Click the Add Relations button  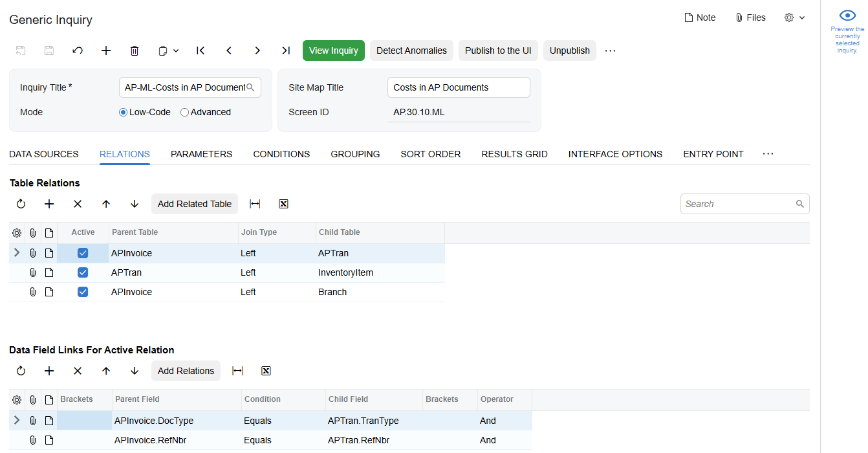click(186, 371)
